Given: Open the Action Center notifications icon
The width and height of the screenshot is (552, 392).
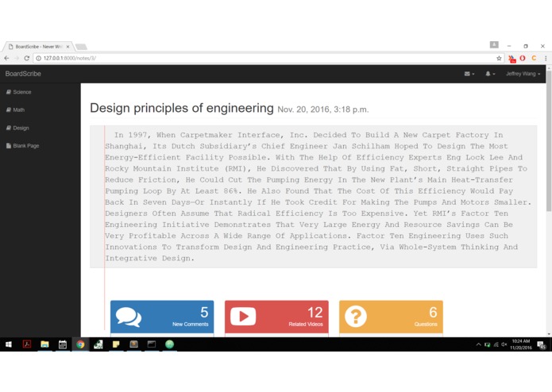Looking at the screenshot, I should coord(542,345).
